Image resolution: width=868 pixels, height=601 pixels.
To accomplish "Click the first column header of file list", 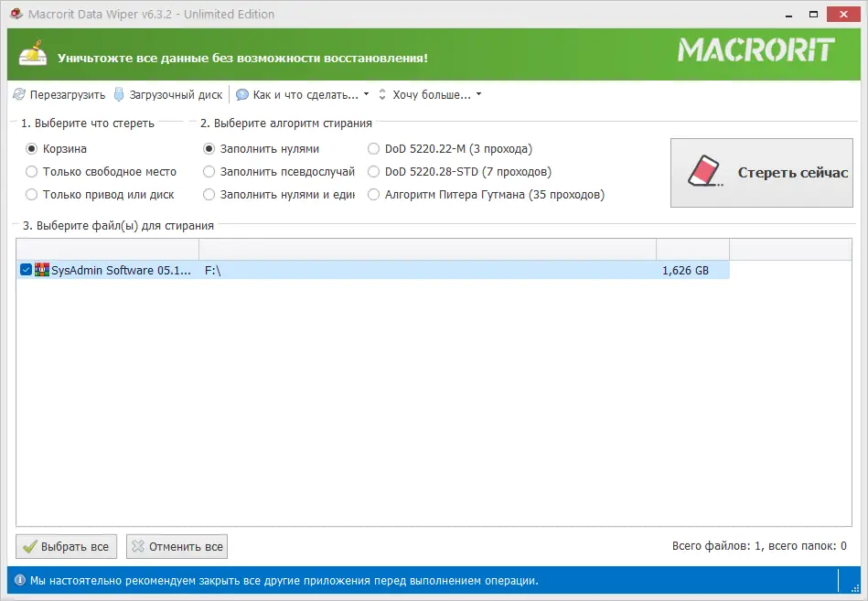I will (x=107, y=249).
